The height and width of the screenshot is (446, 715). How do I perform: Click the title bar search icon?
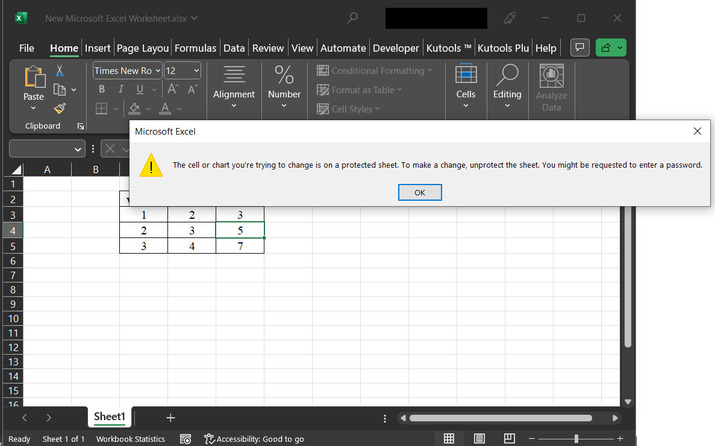(x=352, y=18)
